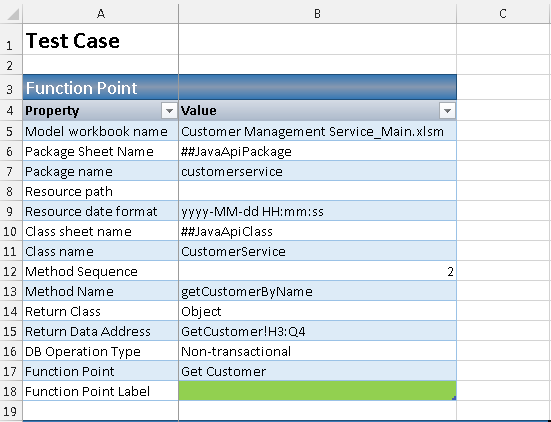Select the Method Sequence value 2 cell

point(317,271)
